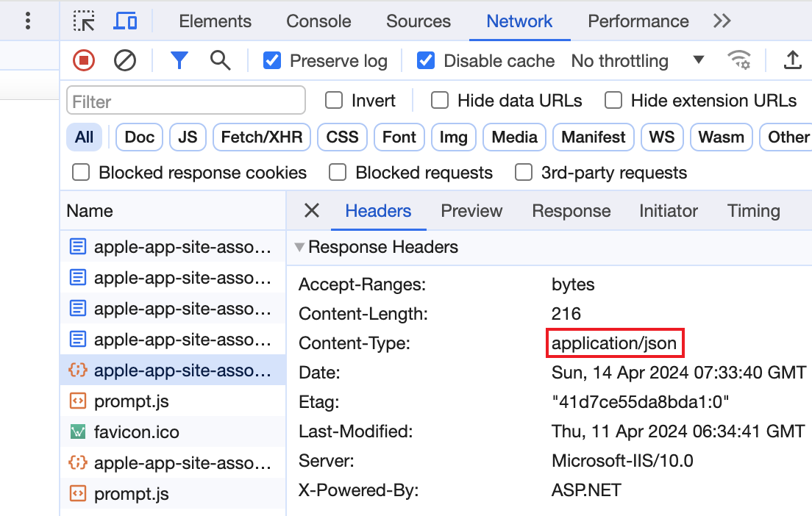Uncheck Disable cache
Screen dimensions: 812x516
pos(426,60)
